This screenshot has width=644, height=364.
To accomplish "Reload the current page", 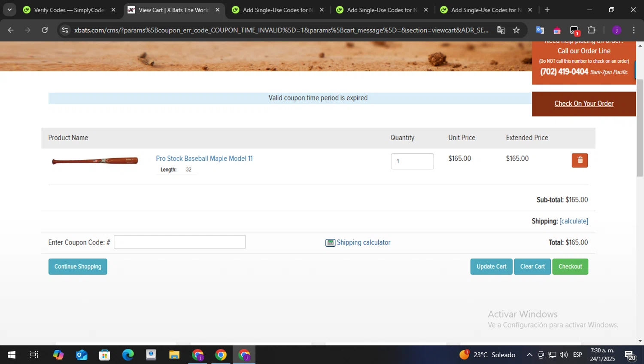I will pos(45,30).
